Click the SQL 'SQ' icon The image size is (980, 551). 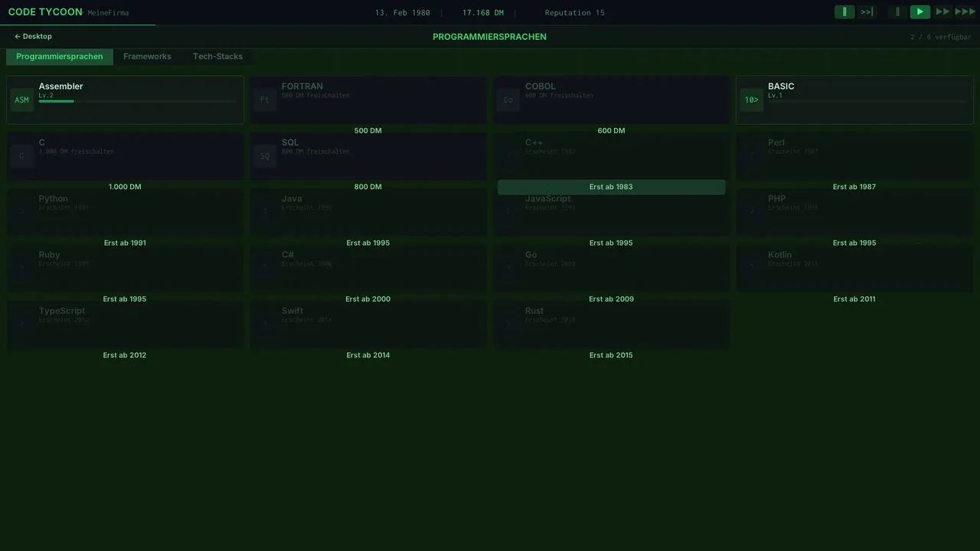click(265, 156)
